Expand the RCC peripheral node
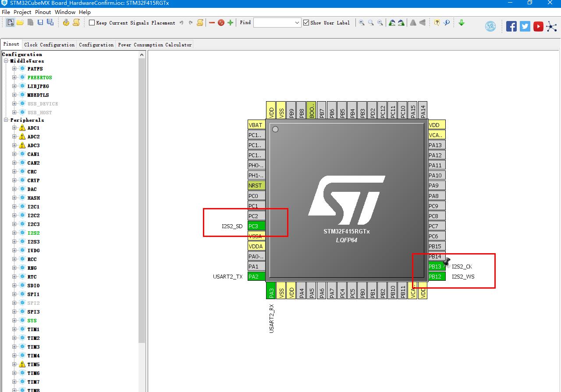Image resolution: width=561 pixels, height=392 pixels. pos(14,259)
